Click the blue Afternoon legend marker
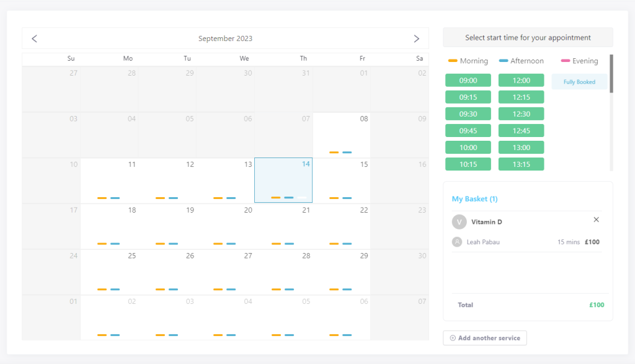The width and height of the screenshot is (635, 364). click(504, 61)
